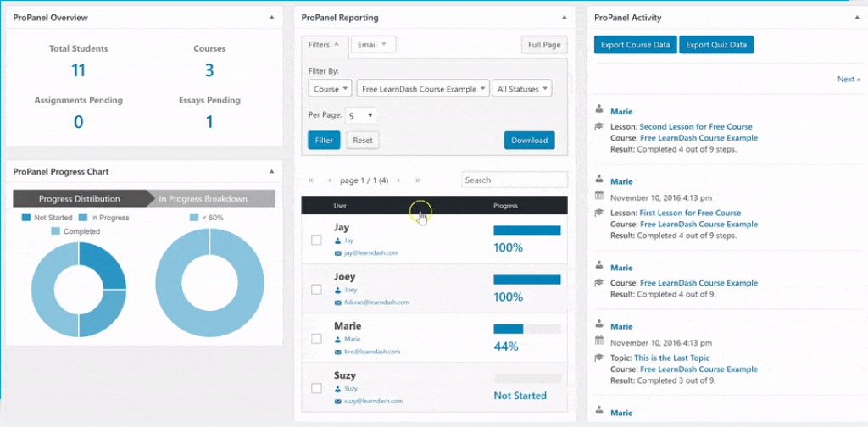This screenshot has height=427, width=868.
Task: Click the next page single arrow icon
Action: [x=398, y=180]
